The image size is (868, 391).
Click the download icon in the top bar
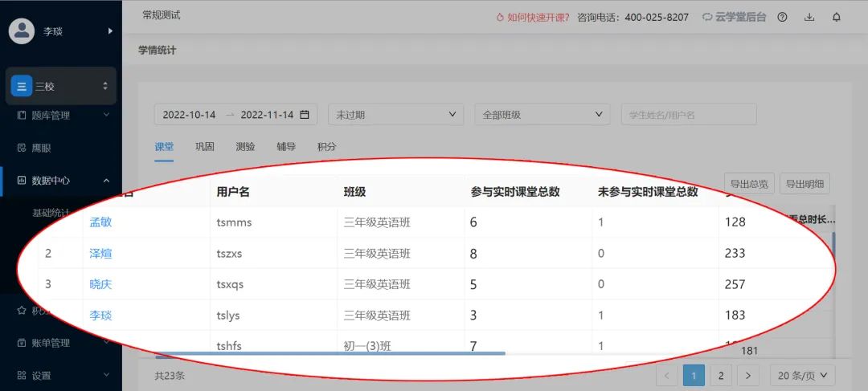click(809, 17)
